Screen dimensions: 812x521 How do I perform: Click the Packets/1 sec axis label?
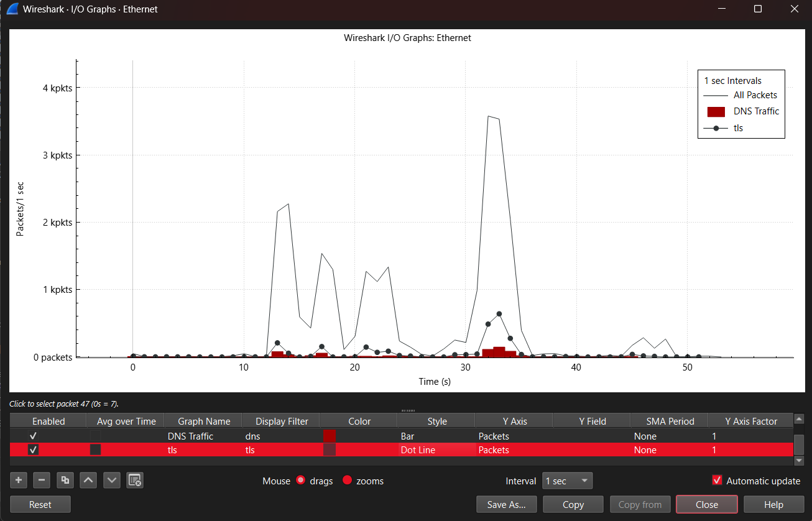click(x=20, y=208)
